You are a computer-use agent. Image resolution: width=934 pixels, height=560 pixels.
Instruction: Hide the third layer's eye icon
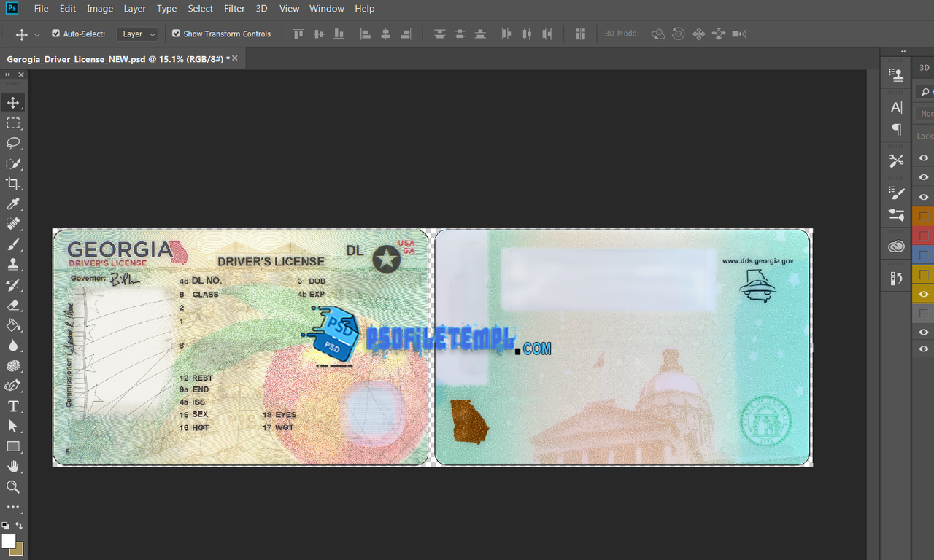coord(924,197)
